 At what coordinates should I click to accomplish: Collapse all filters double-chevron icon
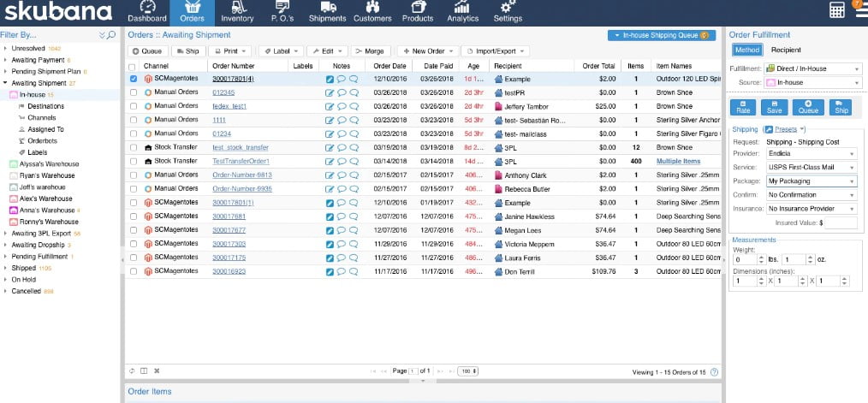pyautogui.click(x=103, y=35)
